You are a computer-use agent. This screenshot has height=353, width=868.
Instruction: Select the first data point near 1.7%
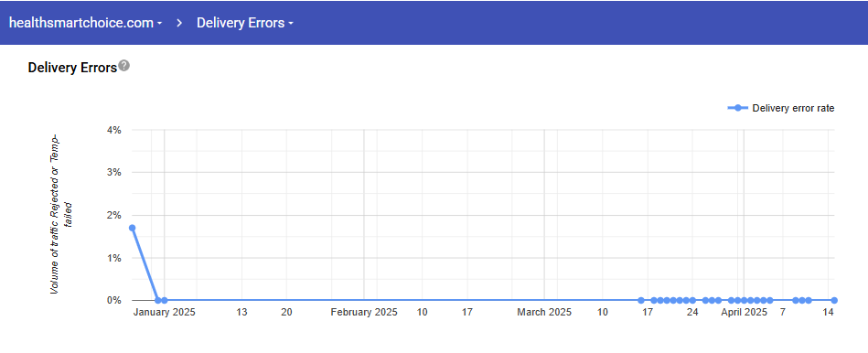133,228
